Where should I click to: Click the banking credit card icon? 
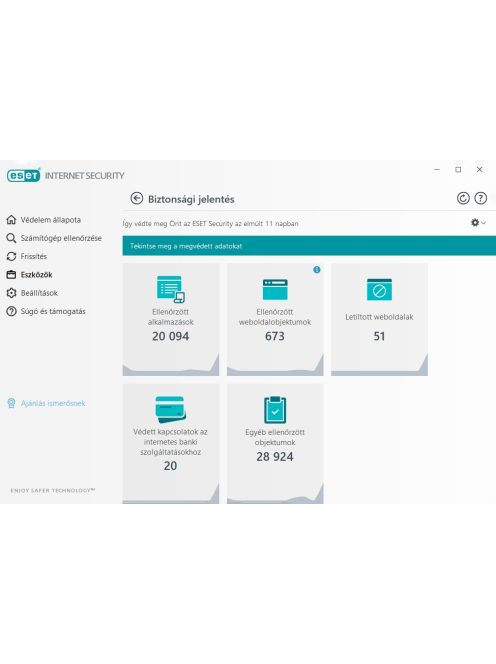click(x=170, y=409)
